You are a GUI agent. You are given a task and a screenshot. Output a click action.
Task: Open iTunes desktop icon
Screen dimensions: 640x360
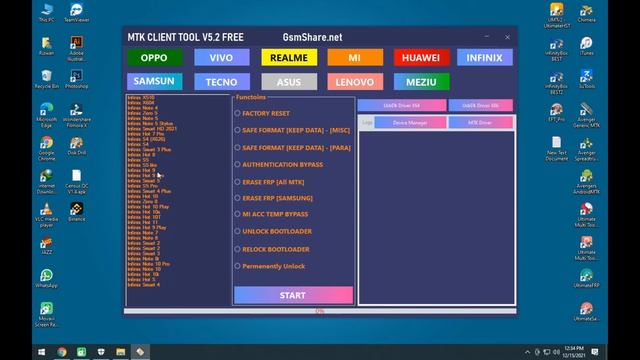(x=587, y=46)
